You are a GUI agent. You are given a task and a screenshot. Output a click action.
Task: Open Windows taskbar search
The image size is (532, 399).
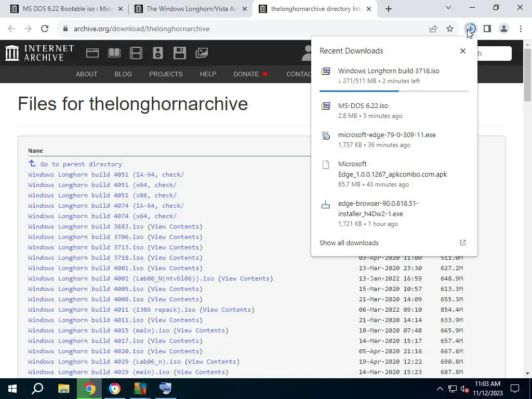tap(37, 389)
